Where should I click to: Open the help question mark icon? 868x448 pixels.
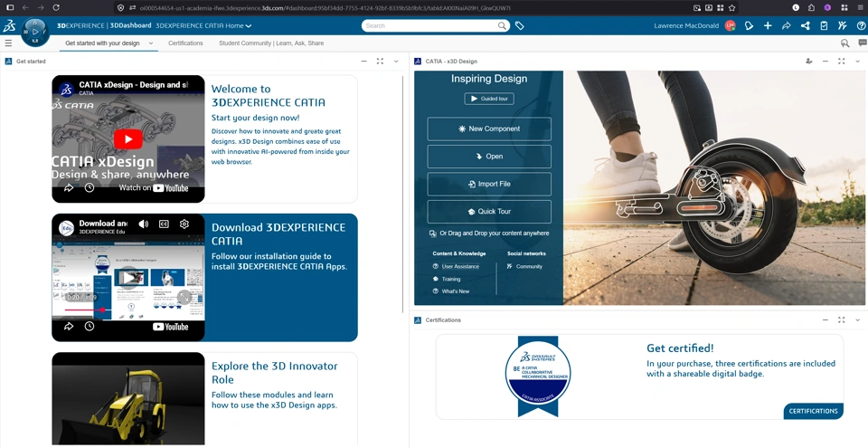[x=862, y=25]
